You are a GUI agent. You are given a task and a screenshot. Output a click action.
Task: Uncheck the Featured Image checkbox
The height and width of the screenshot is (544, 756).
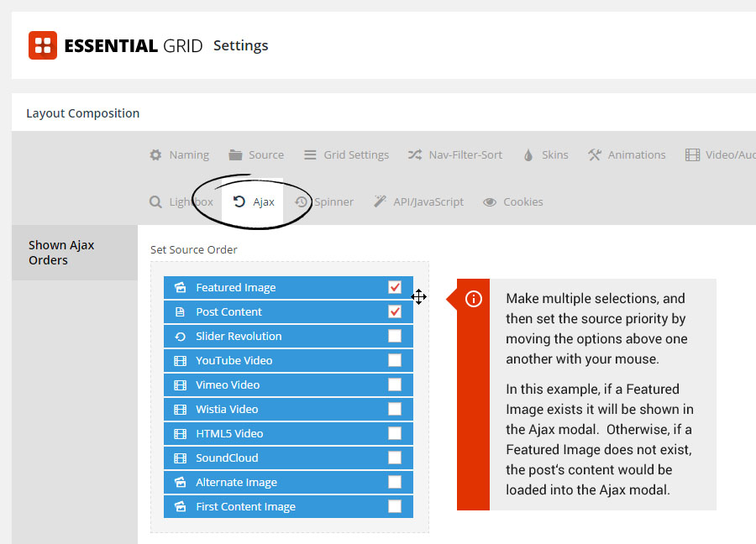click(395, 287)
